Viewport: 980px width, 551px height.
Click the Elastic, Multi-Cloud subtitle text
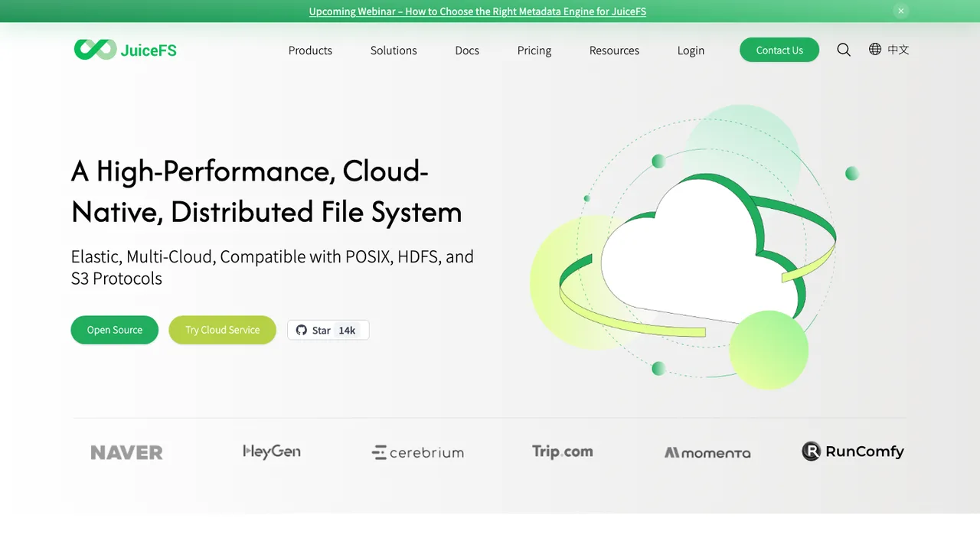273,267
